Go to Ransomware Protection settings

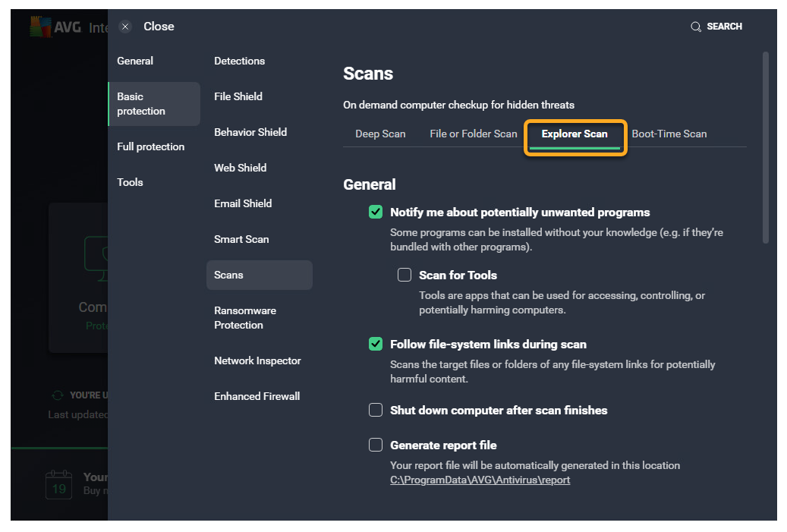(245, 318)
